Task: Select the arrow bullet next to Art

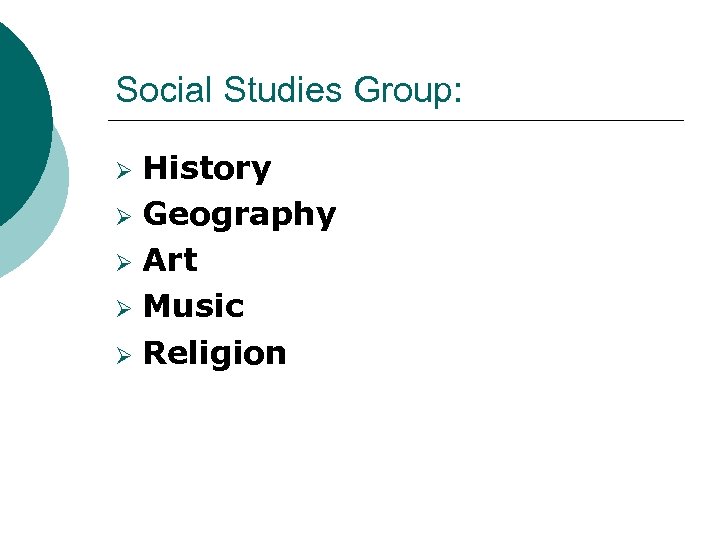Action: pos(124,261)
